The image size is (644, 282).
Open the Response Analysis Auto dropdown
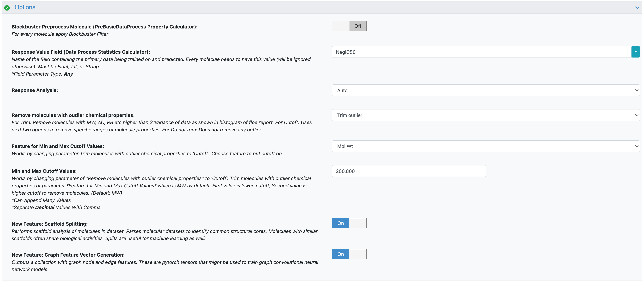[x=486, y=90]
